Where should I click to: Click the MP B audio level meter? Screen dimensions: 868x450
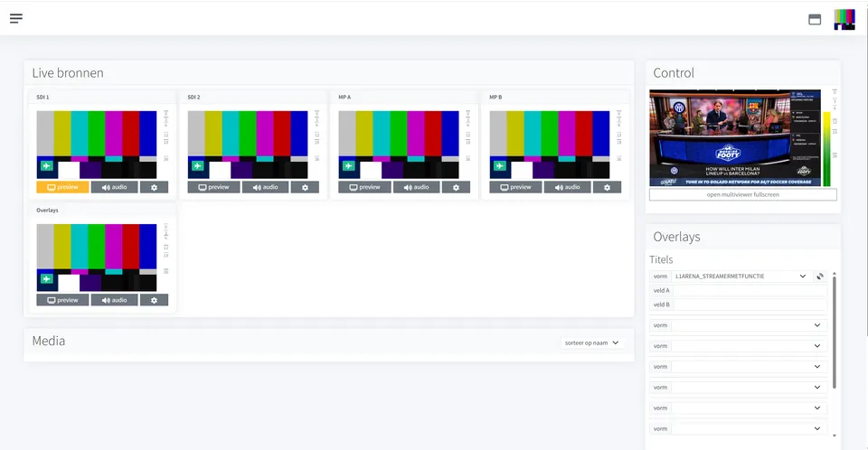click(618, 136)
